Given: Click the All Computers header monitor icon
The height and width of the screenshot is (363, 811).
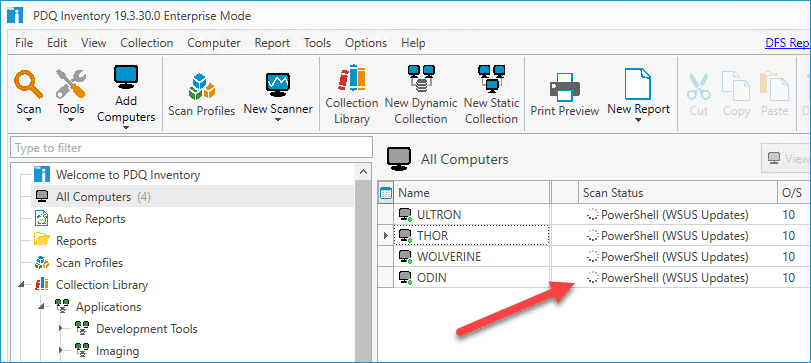Looking at the screenshot, I should (399, 159).
